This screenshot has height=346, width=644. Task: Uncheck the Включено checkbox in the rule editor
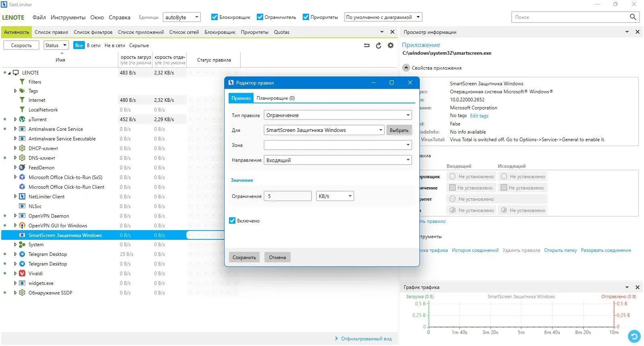pos(232,220)
